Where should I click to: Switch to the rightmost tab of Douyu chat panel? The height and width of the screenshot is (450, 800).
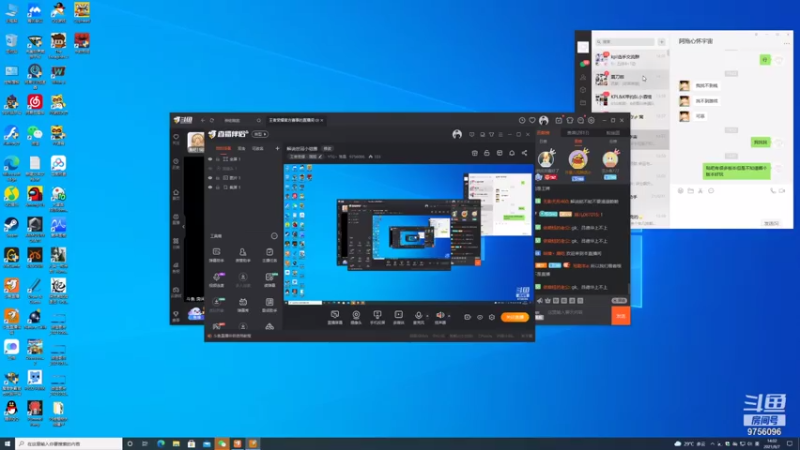(x=613, y=133)
